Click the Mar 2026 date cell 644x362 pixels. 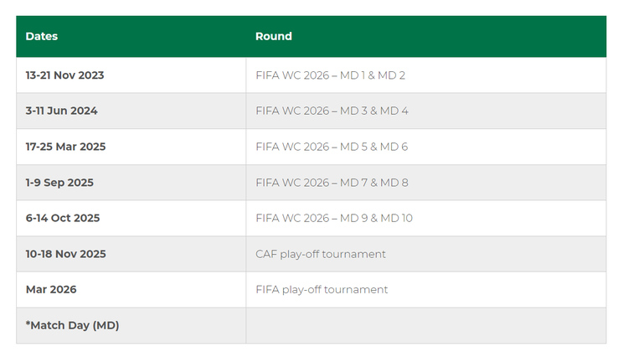pyautogui.click(x=51, y=289)
